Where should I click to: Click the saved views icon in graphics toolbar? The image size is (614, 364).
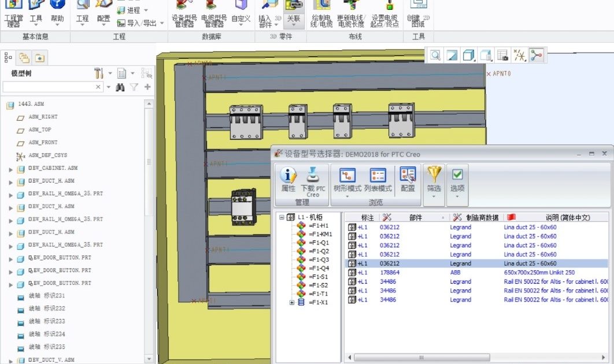pos(486,55)
